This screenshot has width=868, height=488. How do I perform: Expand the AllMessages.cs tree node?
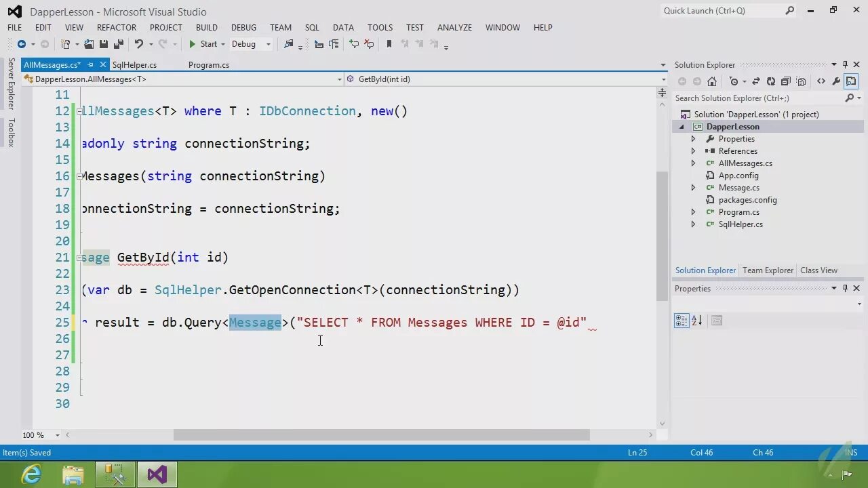tap(693, 163)
